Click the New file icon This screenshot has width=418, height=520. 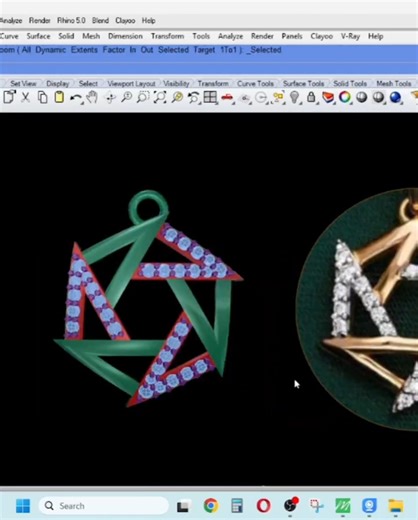click(9, 97)
